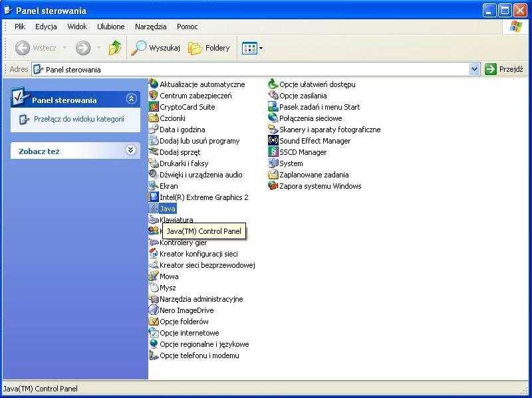Screen dimensions: 532x398
Task: Click the Wstecz back button
Action: (x=37, y=48)
